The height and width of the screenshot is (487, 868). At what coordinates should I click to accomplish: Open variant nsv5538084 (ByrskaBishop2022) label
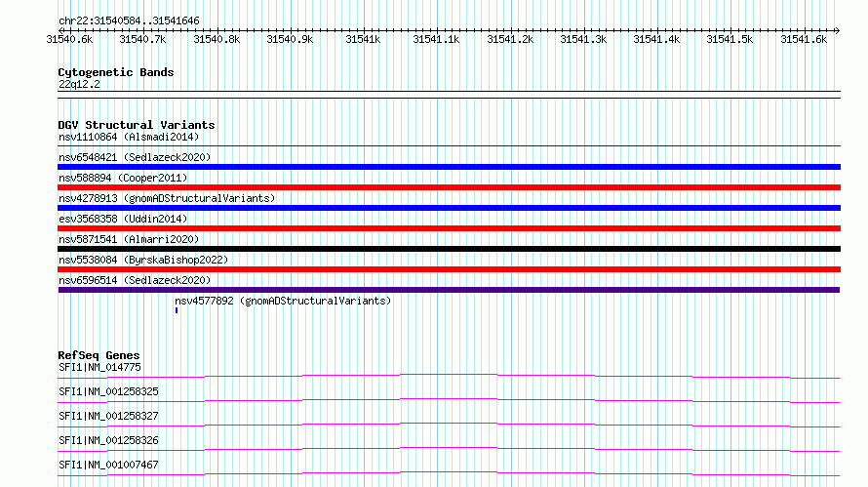(143, 260)
